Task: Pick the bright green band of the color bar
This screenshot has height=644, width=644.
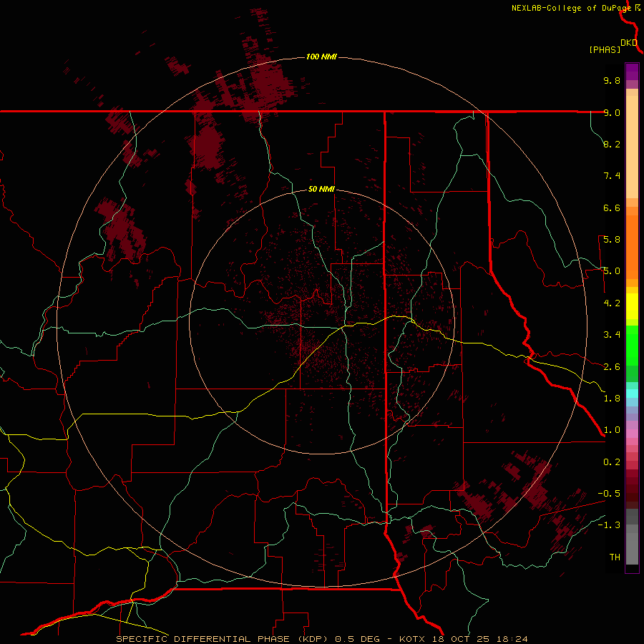Action: click(632, 345)
